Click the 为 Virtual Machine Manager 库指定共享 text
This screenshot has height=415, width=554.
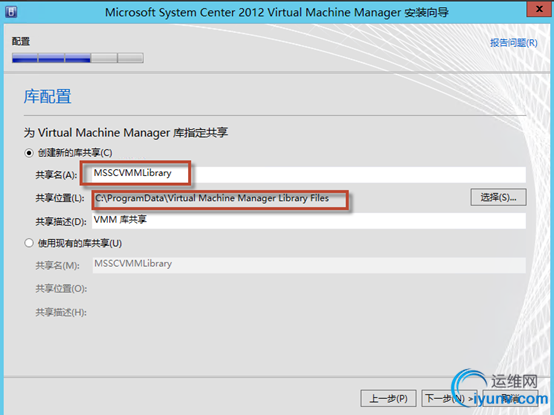(x=125, y=133)
